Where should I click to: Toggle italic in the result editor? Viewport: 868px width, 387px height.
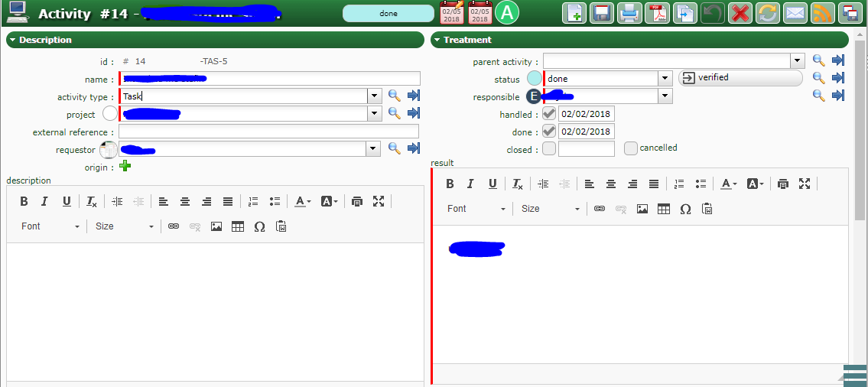pos(471,184)
